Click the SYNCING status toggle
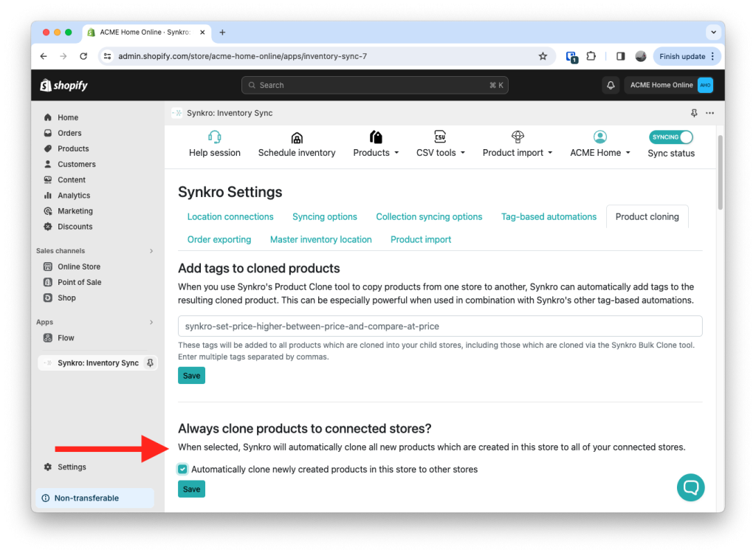 [670, 137]
